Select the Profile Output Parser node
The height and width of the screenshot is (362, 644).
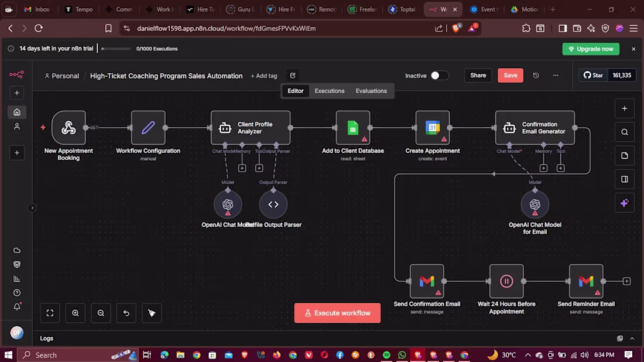273,204
